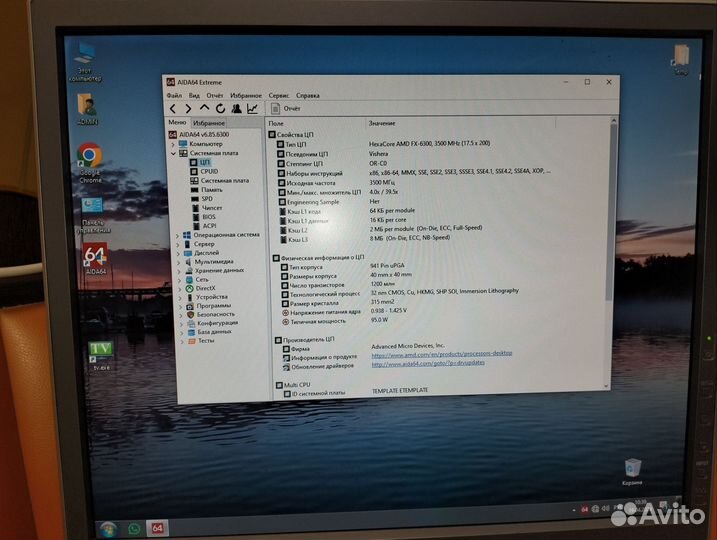Expand the Сеть tree node
Screen dimensions: 717x540
(x=180, y=280)
